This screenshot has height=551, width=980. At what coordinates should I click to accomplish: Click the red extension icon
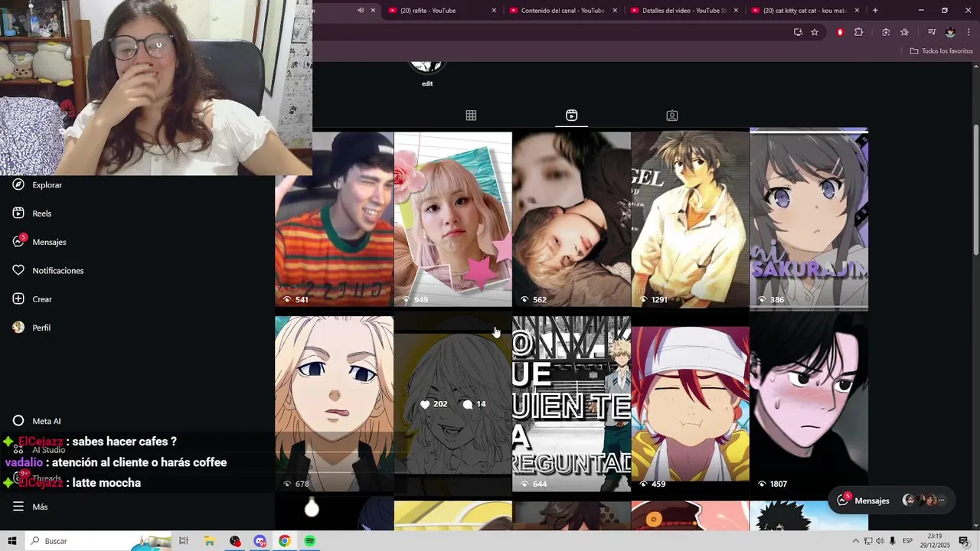840,32
